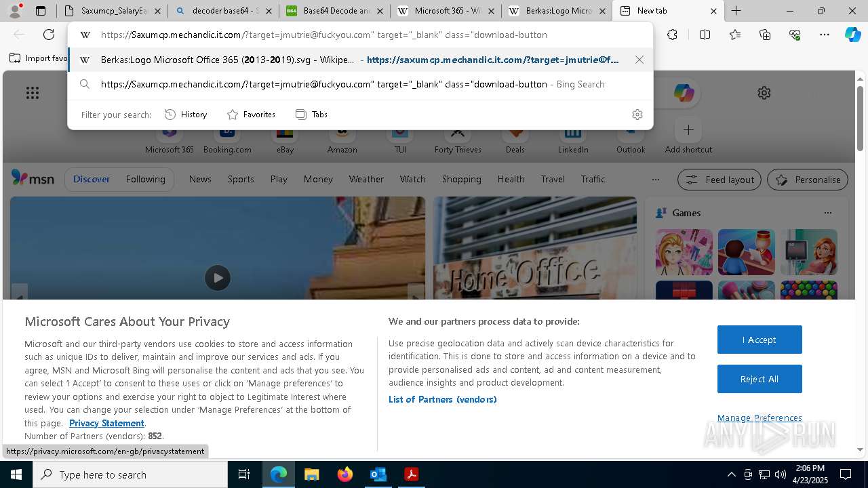Screen dimensions: 868x488
Task: Open the Booking.com shortcut
Action: tap(227, 139)
